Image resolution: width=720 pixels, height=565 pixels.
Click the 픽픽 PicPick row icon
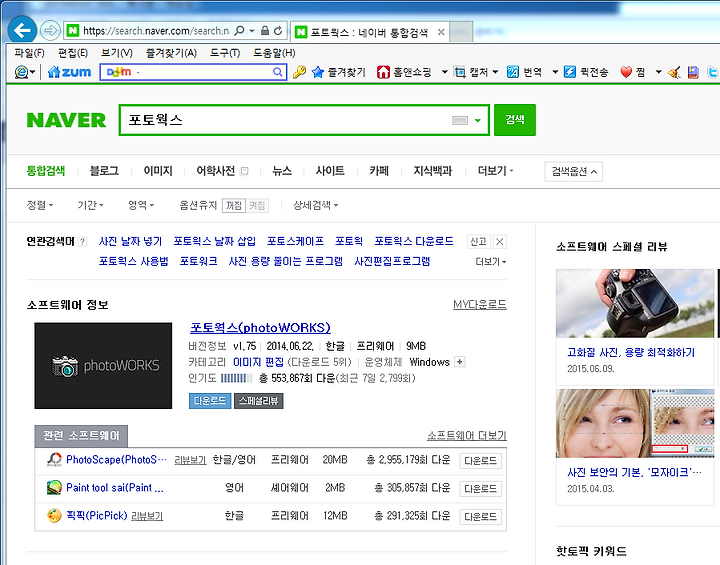coord(54,515)
